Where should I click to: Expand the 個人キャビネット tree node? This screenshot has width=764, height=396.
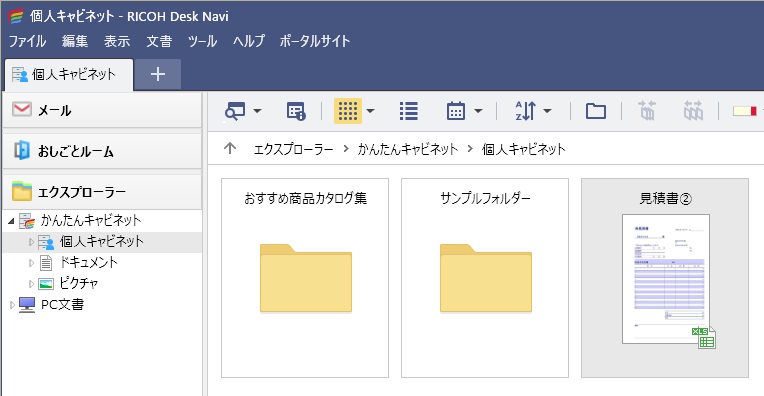coord(31,242)
